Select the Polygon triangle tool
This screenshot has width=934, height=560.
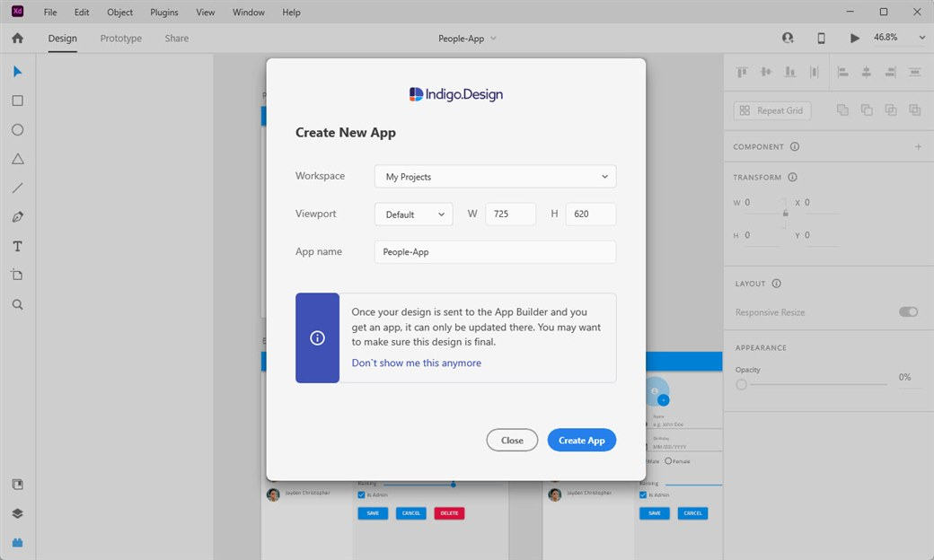click(18, 159)
